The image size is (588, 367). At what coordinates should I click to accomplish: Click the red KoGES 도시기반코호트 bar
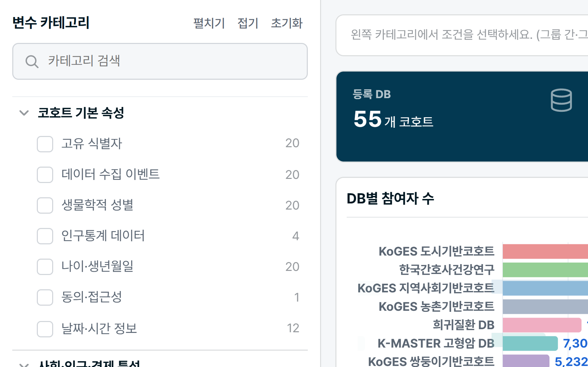545,251
